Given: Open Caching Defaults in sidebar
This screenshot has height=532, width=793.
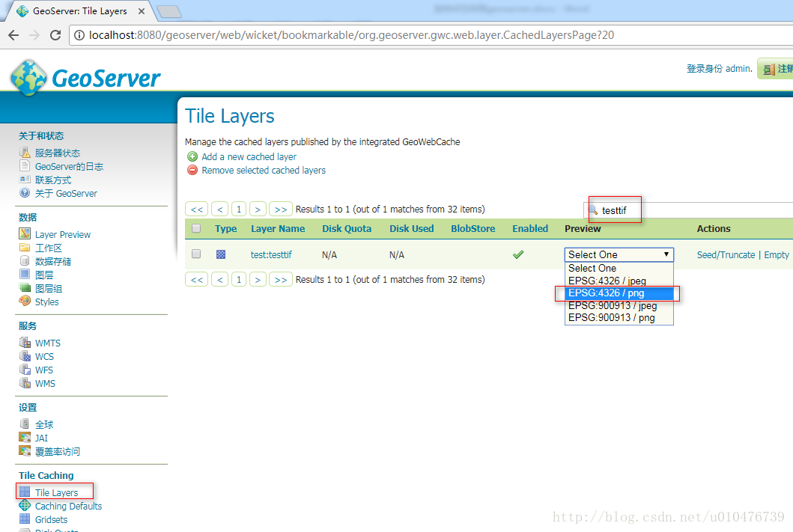Looking at the screenshot, I should click(68, 506).
